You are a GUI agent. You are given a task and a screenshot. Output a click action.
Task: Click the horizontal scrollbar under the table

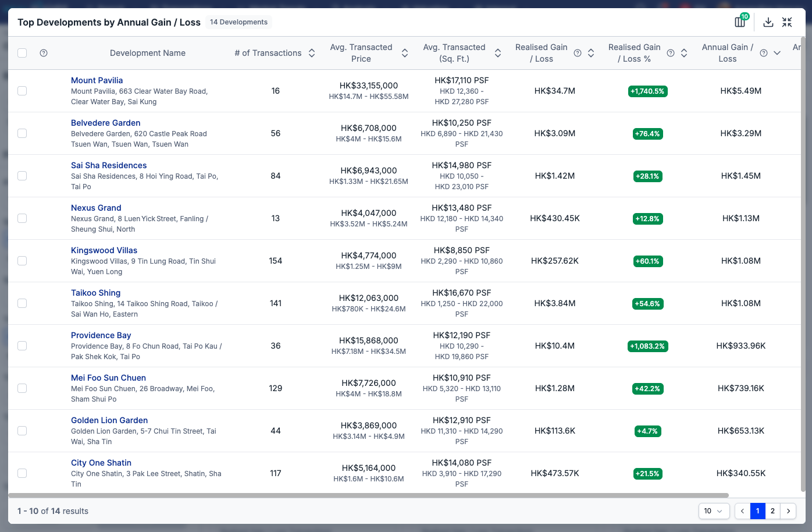pyautogui.click(x=368, y=496)
